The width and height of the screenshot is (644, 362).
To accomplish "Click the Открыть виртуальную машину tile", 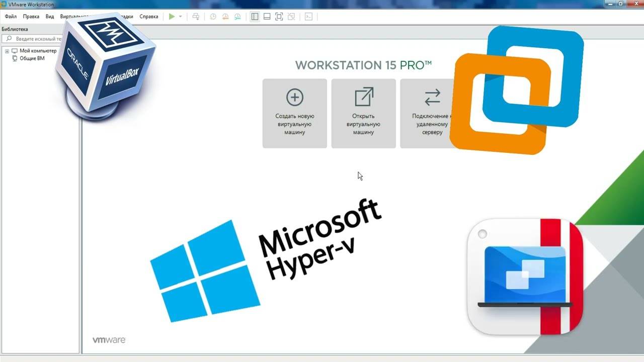I will pyautogui.click(x=363, y=113).
